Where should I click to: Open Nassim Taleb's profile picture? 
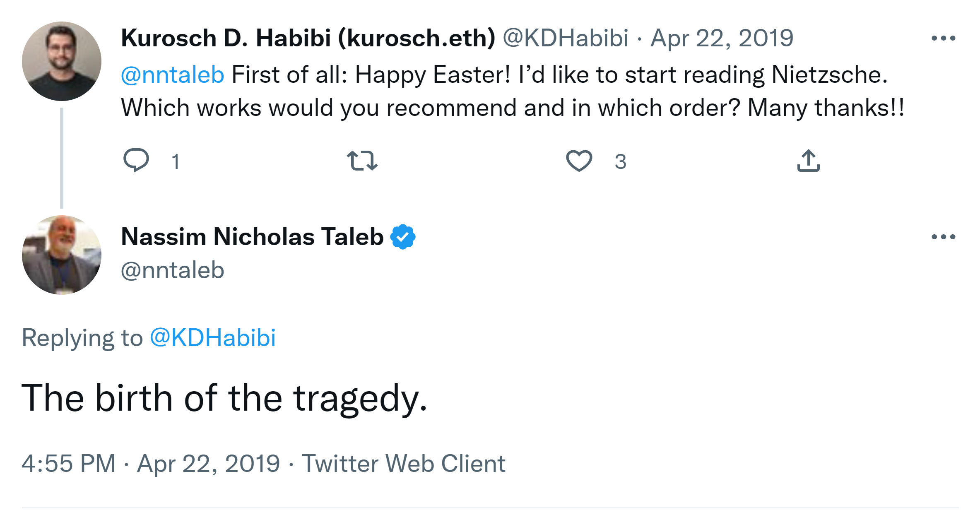click(62, 255)
